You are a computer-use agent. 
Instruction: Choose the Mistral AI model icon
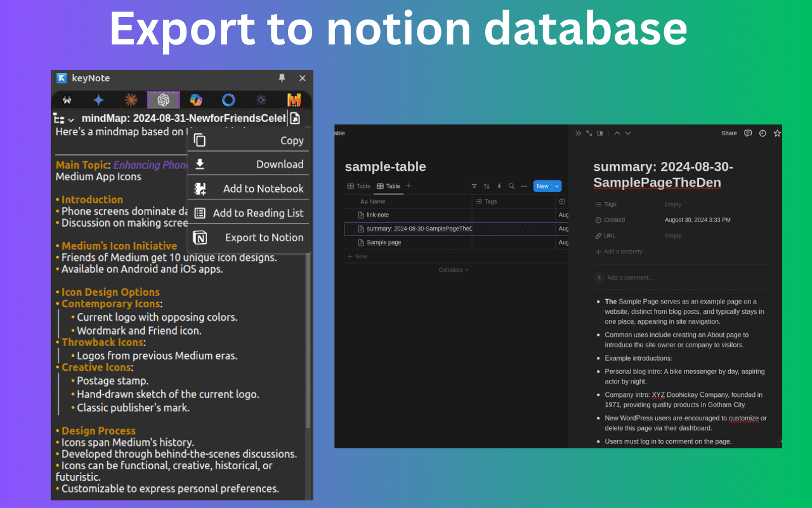(294, 100)
